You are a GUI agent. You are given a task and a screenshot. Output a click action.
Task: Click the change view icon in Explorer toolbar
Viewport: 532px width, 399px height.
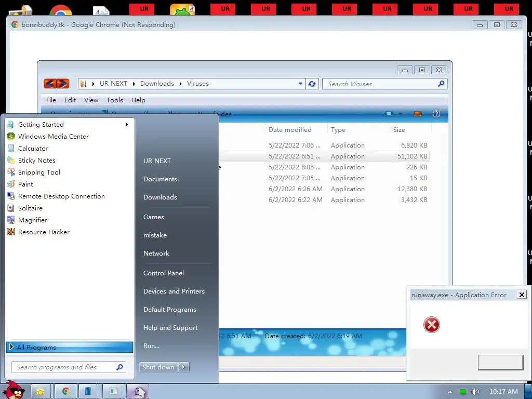[x=389, y=114]
